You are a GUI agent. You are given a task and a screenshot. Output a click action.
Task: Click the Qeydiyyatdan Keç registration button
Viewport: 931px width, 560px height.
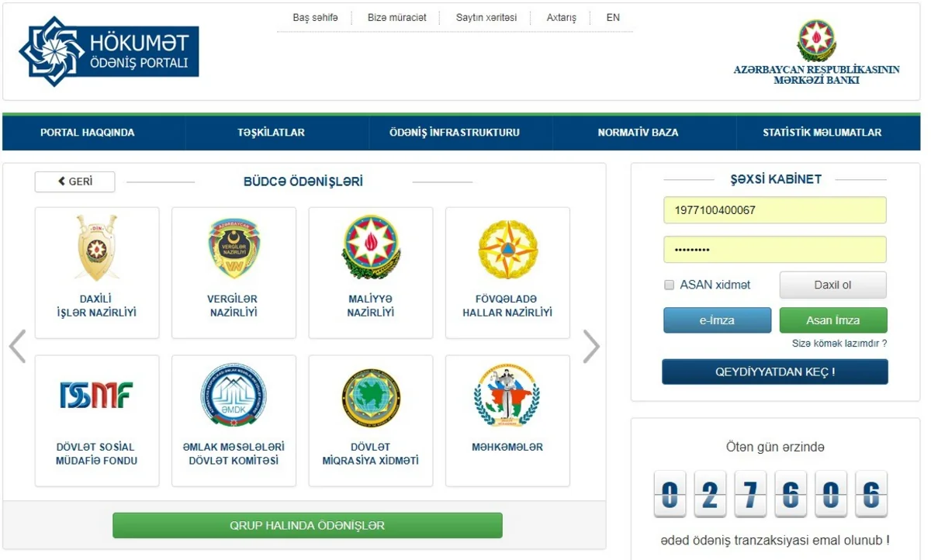pos(775,372)
